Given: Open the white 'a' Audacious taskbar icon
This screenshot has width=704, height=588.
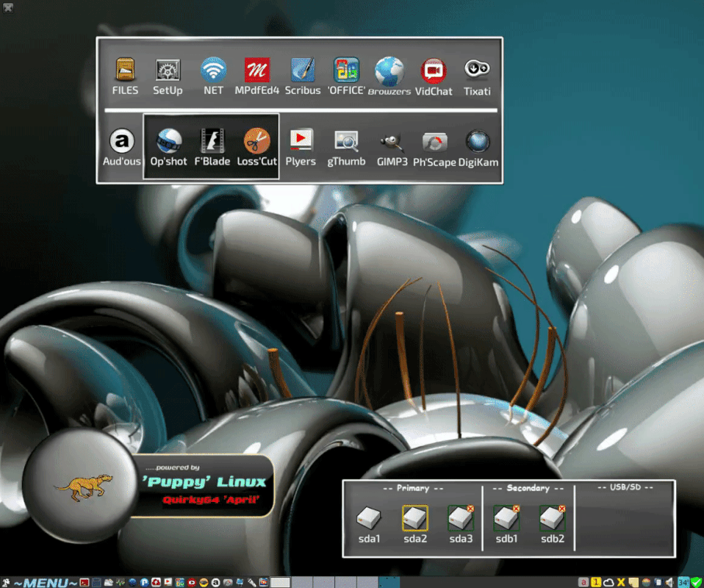Looking at the screenshot, I should coord(215,583).
